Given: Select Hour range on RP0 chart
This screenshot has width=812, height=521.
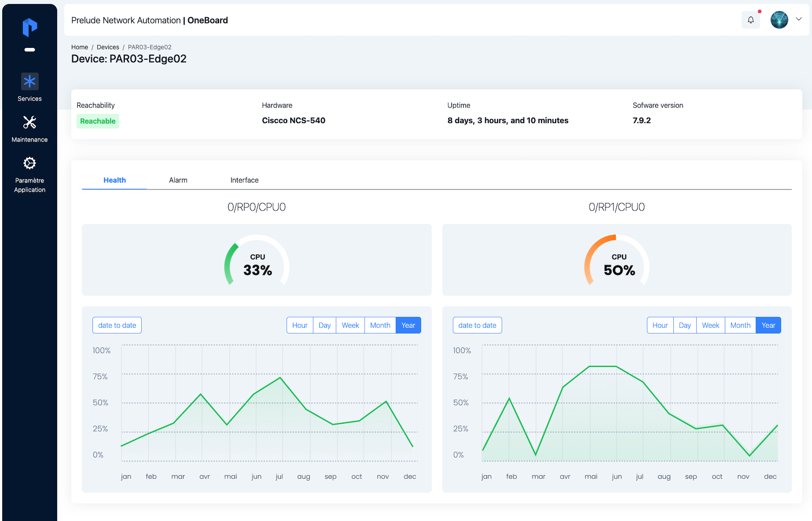Looking at the screenshot, I should 300,325.
